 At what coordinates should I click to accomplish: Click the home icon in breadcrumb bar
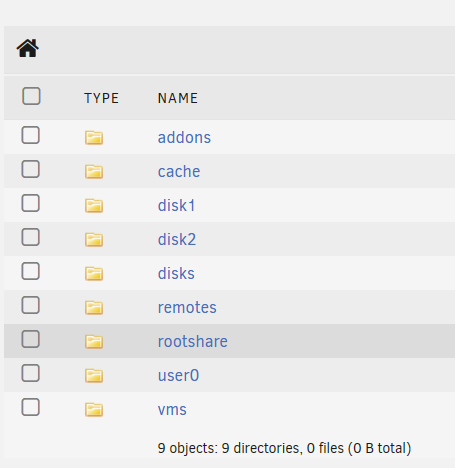(28, 48)
